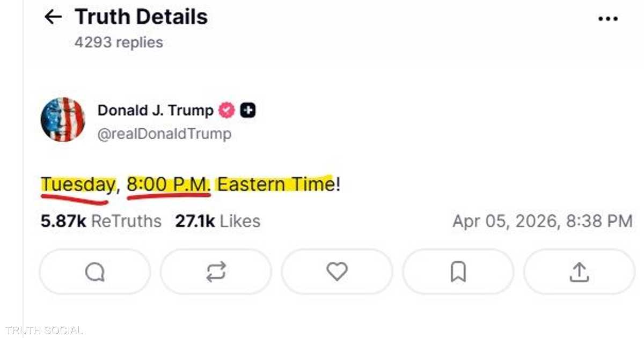
Task: Like the post with the heart icon
Action: (x=337, y=273)
